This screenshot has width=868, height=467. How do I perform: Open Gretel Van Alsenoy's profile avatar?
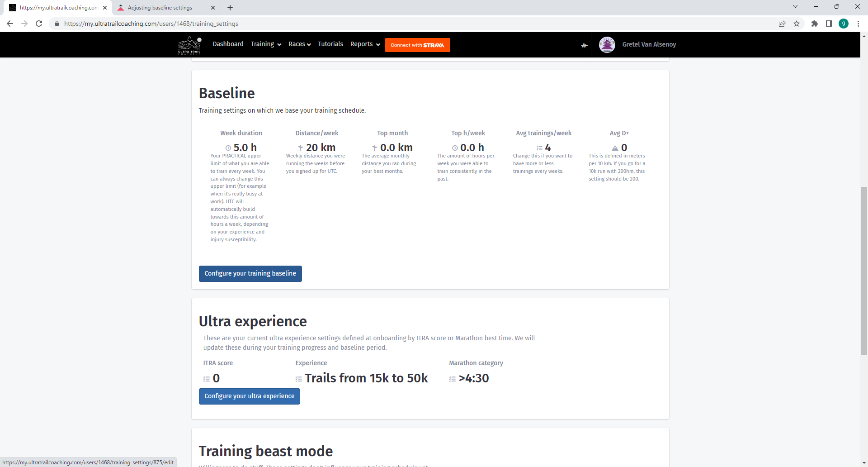607,44
